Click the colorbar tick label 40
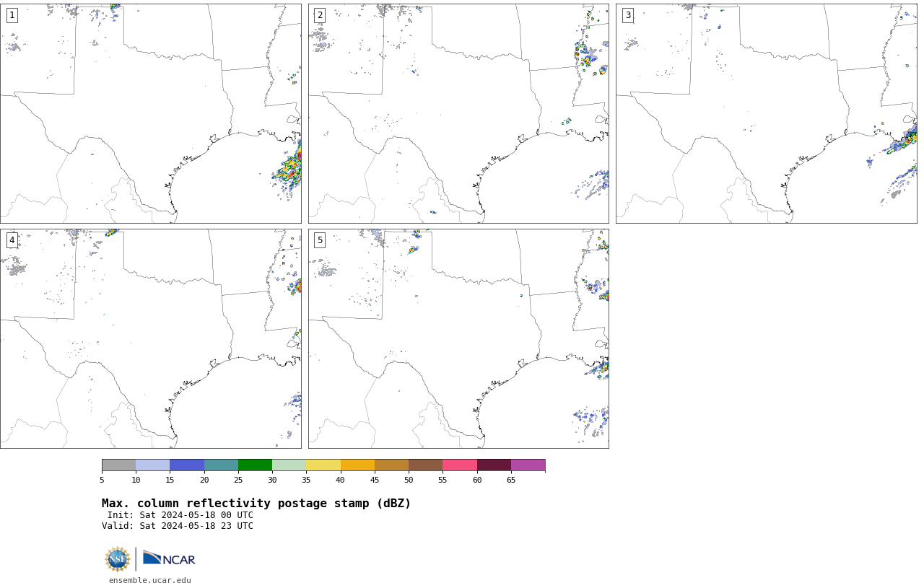This screenshot has height=588, width=924. click(x=341, y=480)
